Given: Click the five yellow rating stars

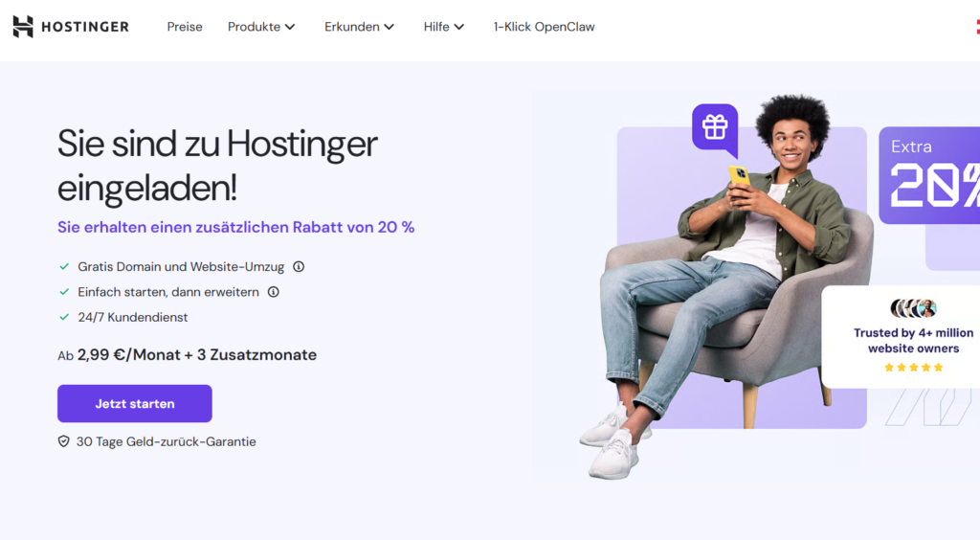Looking at the screenshot, I should click(x=913, y=368).
